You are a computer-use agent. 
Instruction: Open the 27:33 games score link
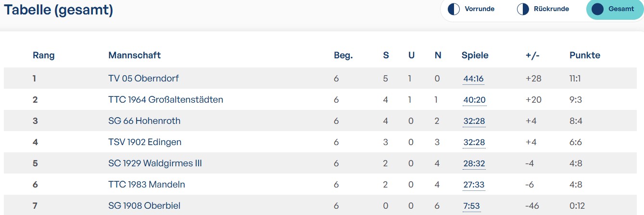[474, 185]
